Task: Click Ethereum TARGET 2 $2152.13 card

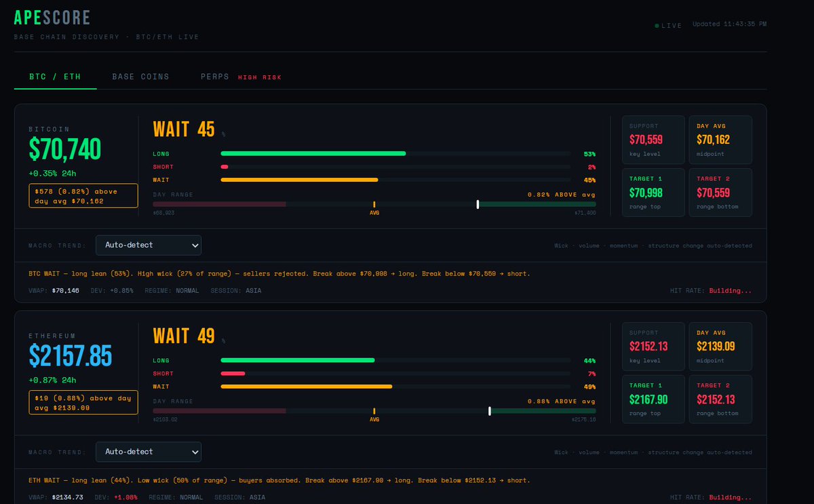Action: click(x=720, y=400)
